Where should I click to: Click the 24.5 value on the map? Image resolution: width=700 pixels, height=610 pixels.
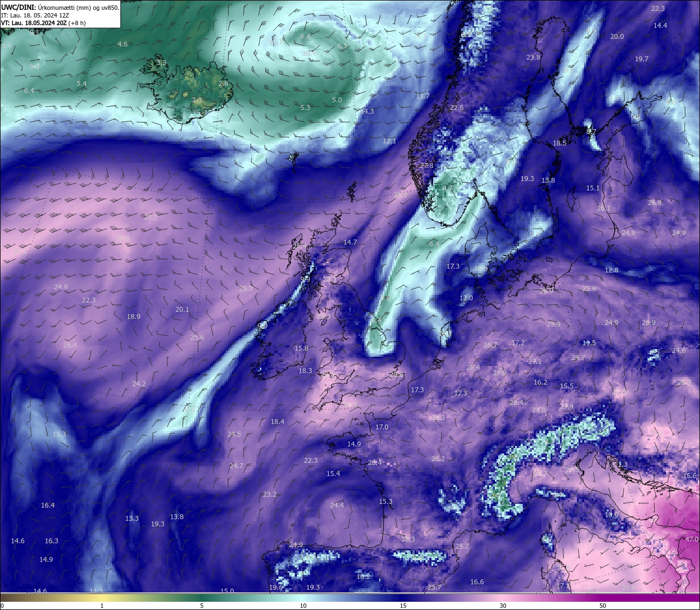tap(234, 434)
